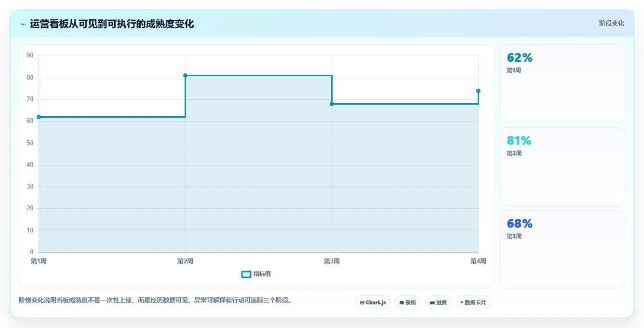Click the title 运营看板从可见到可执行的成熟度变化
The image size is (644, 328).
112,24
